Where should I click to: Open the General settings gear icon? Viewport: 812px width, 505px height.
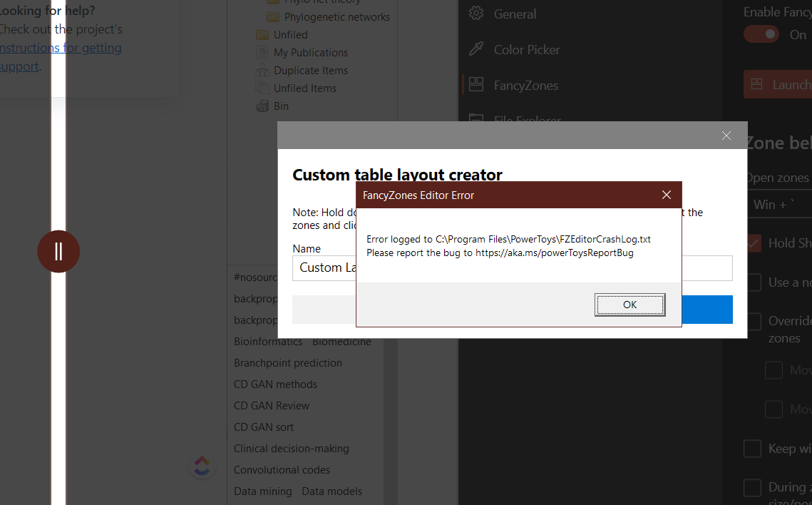click(476, 14)
